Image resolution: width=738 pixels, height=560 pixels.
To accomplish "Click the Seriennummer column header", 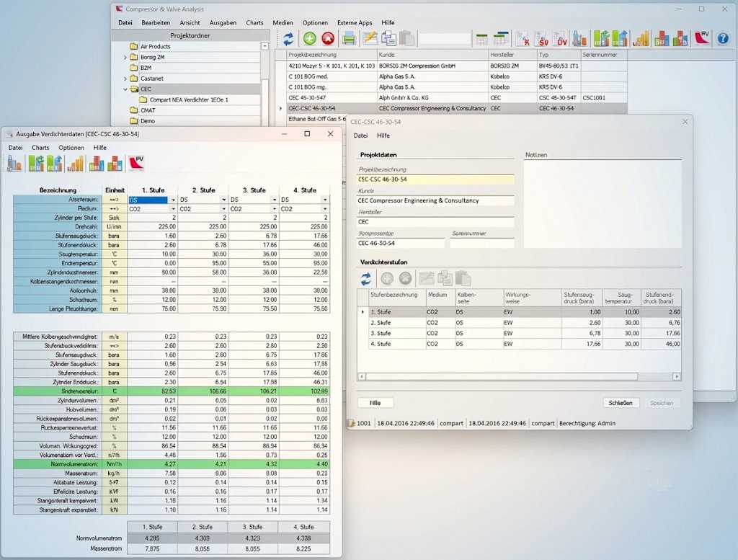I will 604,55.
